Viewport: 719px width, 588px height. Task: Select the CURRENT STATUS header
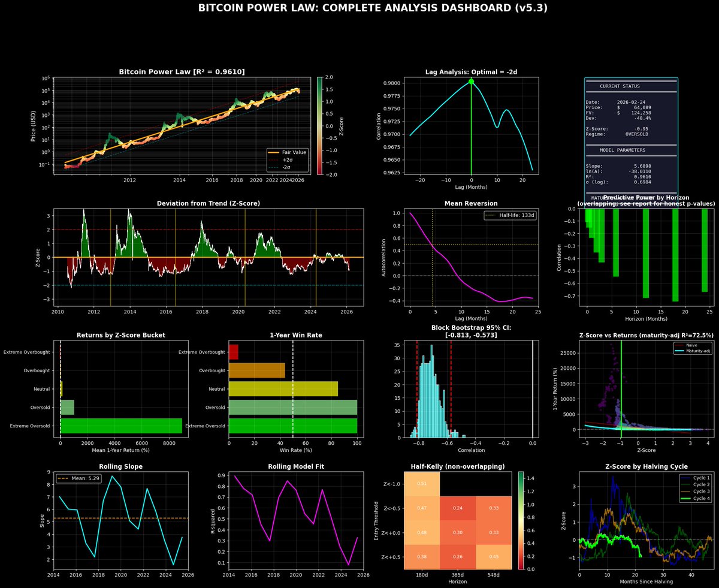pyautogui.click(x=619, y=86)
